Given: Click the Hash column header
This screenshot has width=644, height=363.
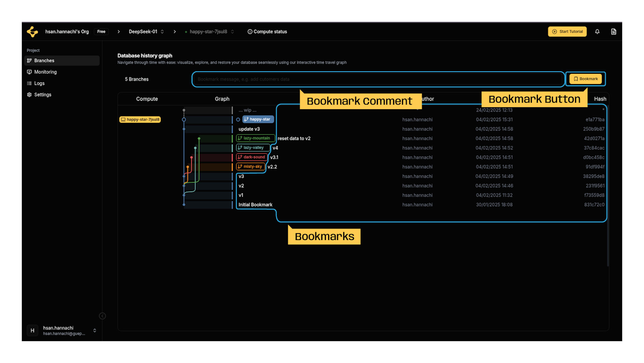Looking at the screenshot, I should pyautogui.click(x=600, y=99).
